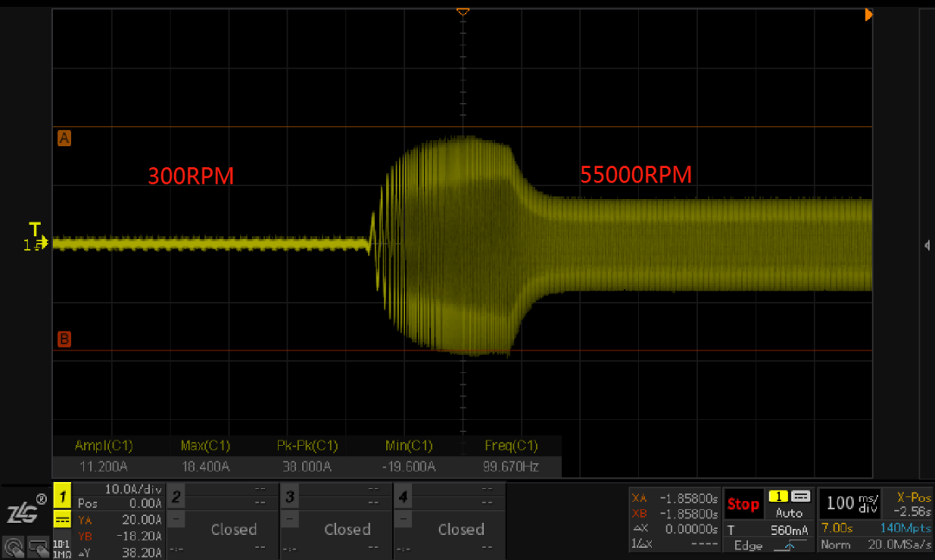Click the yellow trigger source 1 badge
This screenshot has width=935, height=560.
coord(777,496)
